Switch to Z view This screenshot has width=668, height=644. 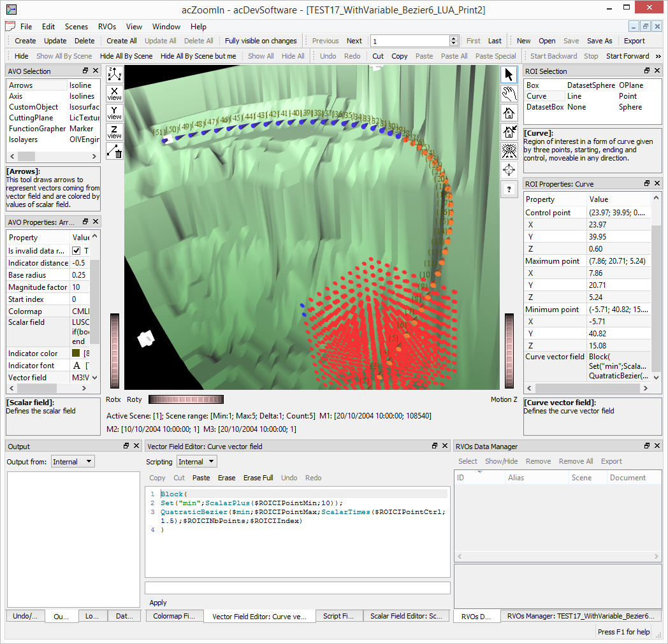[115, 132]
